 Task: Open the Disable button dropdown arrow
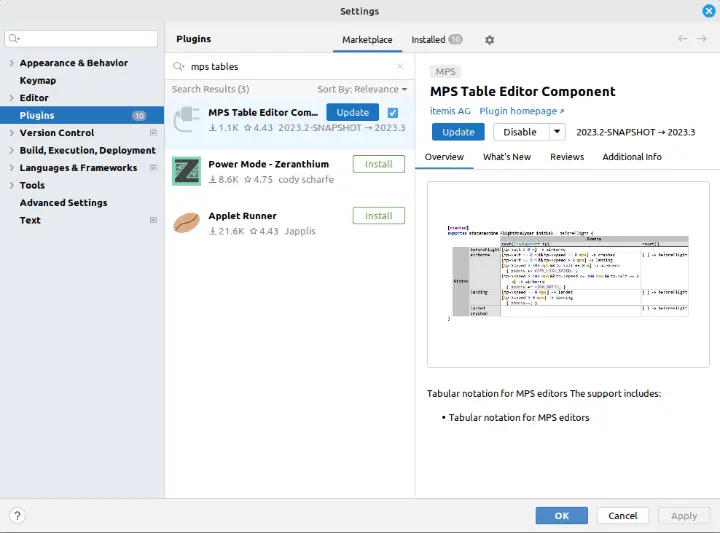(557, 132)
